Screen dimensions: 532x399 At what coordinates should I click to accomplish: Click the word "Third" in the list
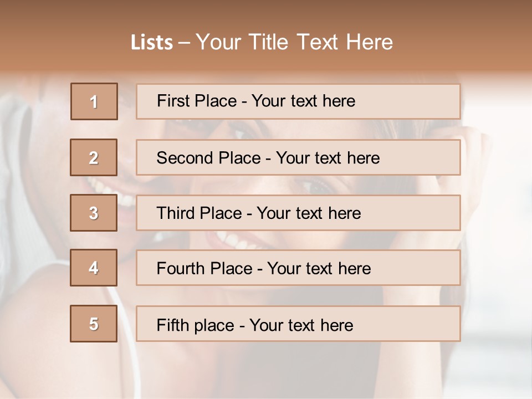tap(175, 213)
